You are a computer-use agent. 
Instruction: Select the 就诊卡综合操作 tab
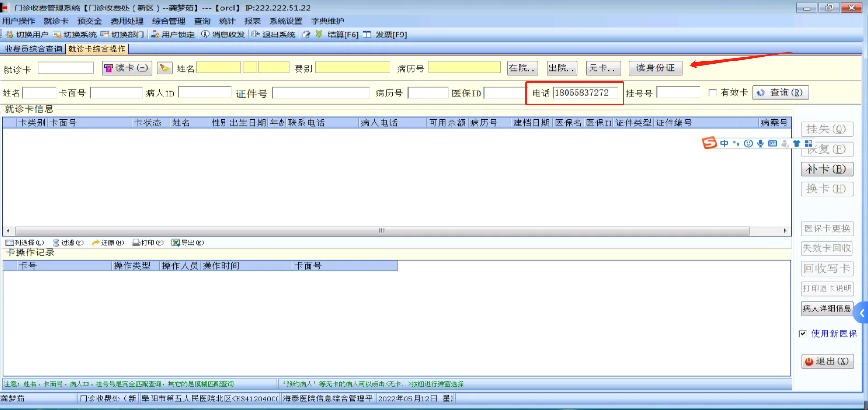[97, 49]
